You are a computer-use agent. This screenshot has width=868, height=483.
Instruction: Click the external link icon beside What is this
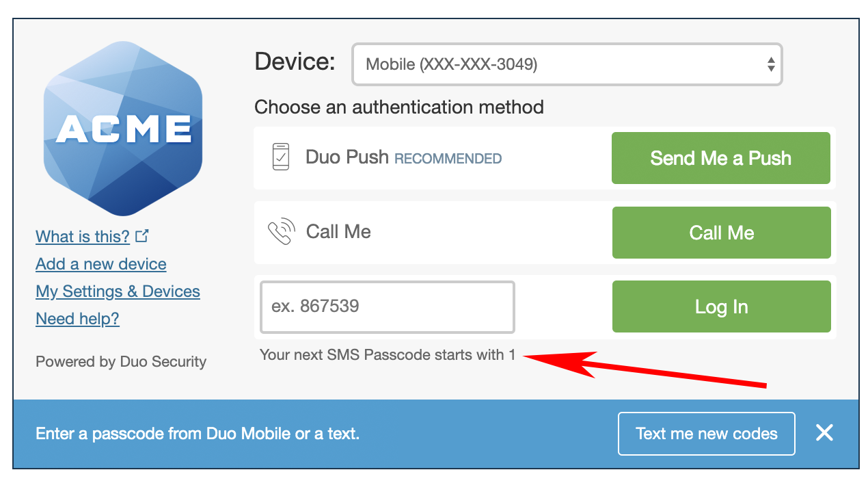[142, 234]
